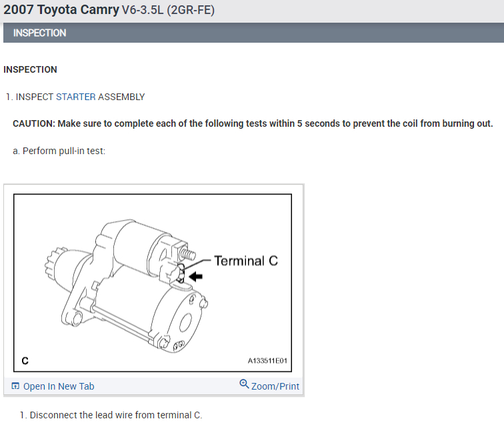Click the Zoom/Print text link
The height and width of the screenshot is (431, 504).
(275, 386)
